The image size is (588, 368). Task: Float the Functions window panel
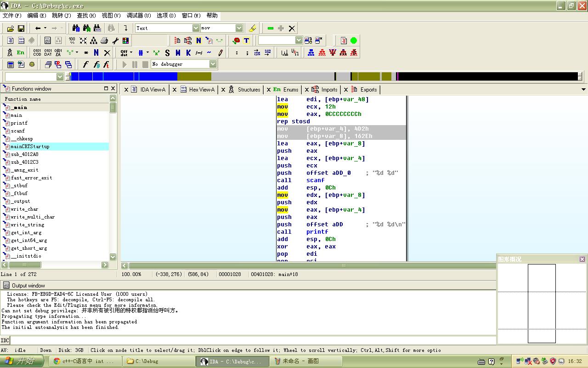[x=106, y=88]
